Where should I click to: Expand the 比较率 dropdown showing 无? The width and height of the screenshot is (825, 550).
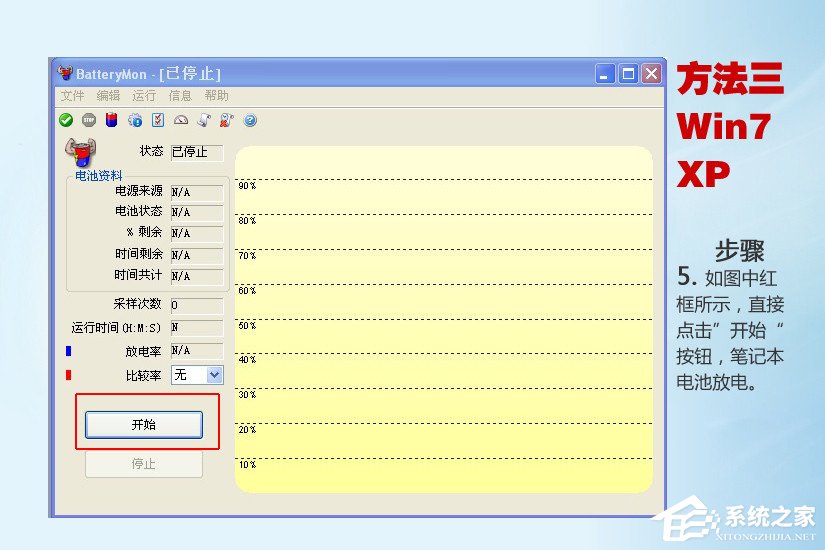click(x=214, y=375)
